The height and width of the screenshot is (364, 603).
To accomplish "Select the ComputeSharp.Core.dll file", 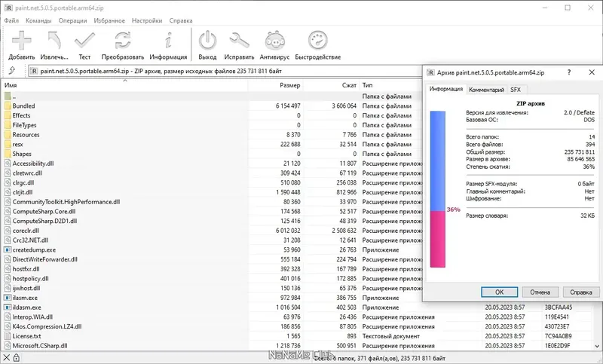I will pos(44,212).
